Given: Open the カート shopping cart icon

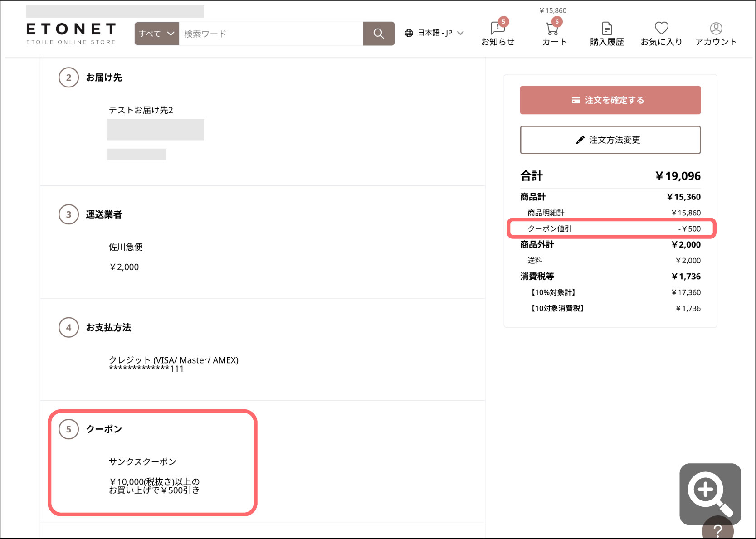Looking at the screenshot, I should coord(553,29).
